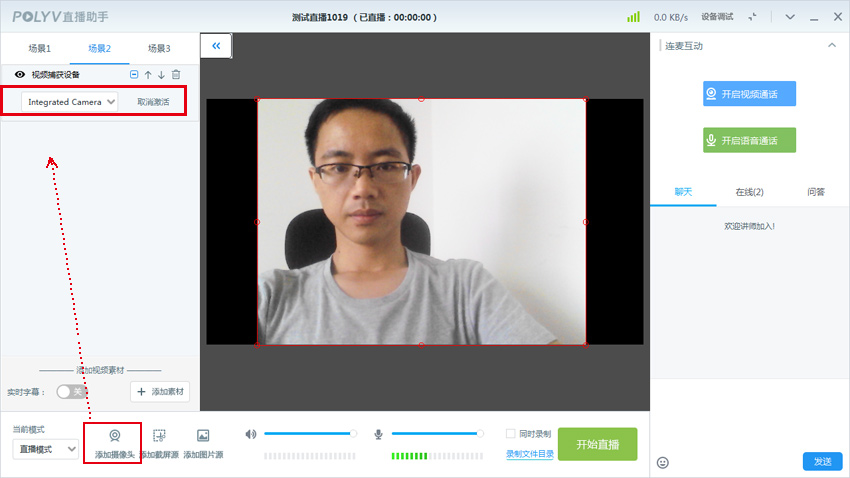Click the speaker volume slider handle
Screen dimensions: 850x478
(x=354, y=434)
